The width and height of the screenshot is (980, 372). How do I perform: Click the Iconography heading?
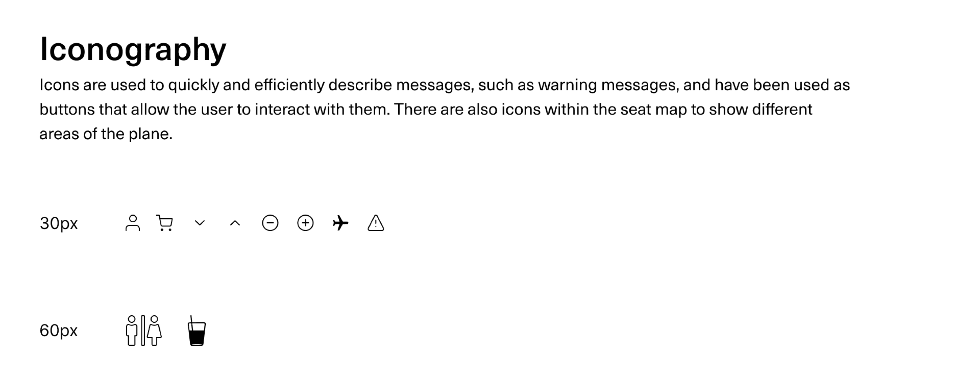click(133, 50)
